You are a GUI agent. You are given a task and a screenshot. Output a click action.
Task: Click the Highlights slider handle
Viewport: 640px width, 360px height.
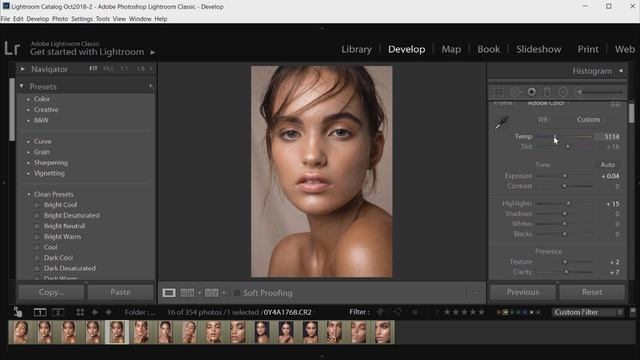tap(568, 203)
